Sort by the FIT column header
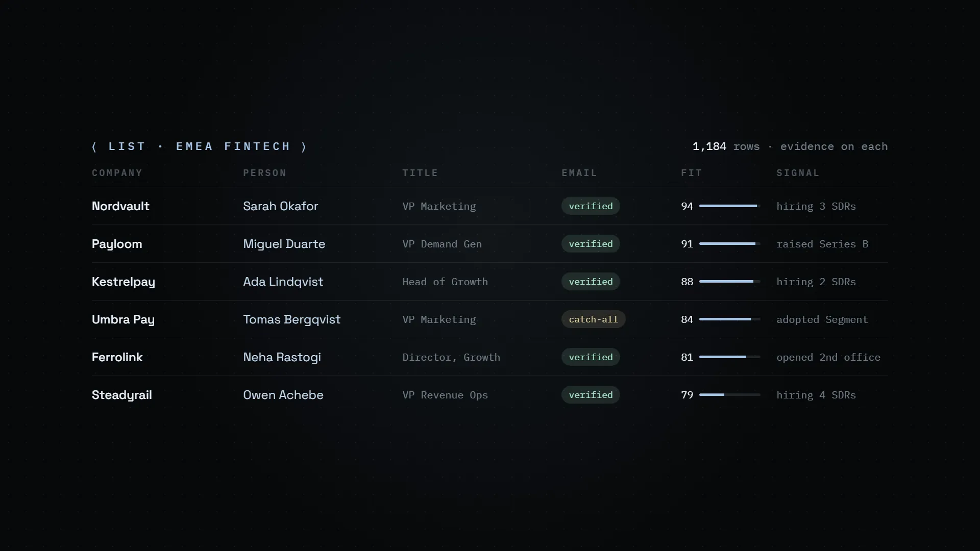980x551 pixels. 692,173
